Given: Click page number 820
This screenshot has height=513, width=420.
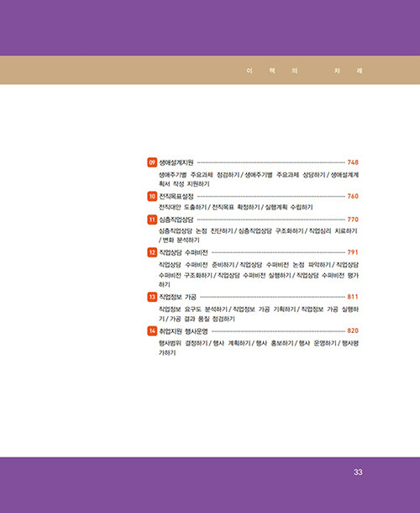Looking at the screenshot, I should (353, 331).
